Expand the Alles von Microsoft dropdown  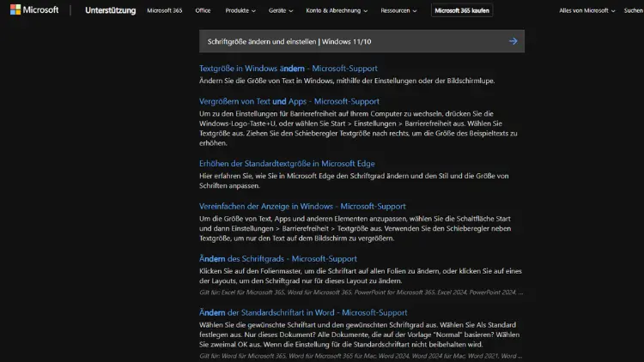click(x=587, y=10)
